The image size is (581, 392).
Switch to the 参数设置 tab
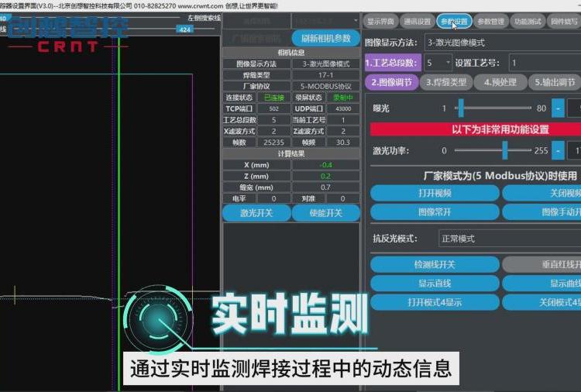(456, 21)
